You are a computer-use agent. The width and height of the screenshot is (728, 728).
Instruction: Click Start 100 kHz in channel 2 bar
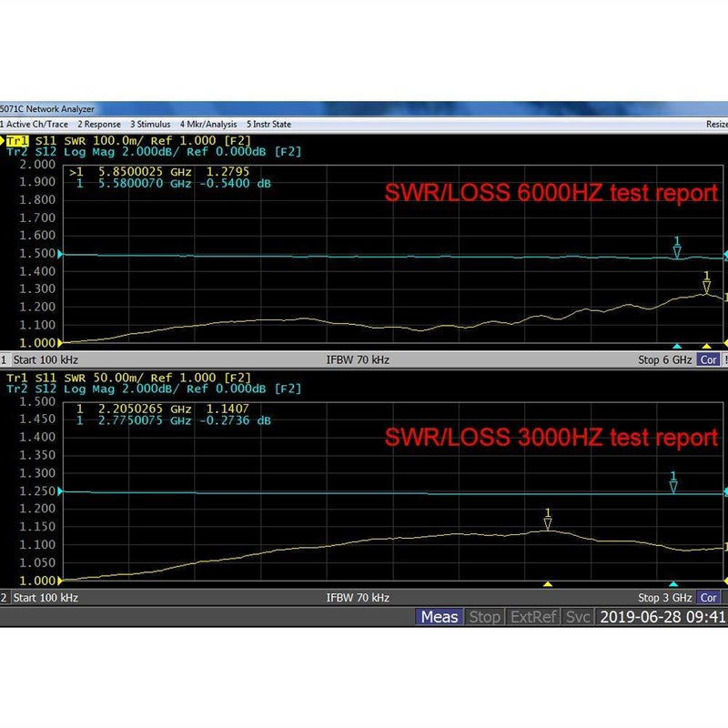pos(45,598)
